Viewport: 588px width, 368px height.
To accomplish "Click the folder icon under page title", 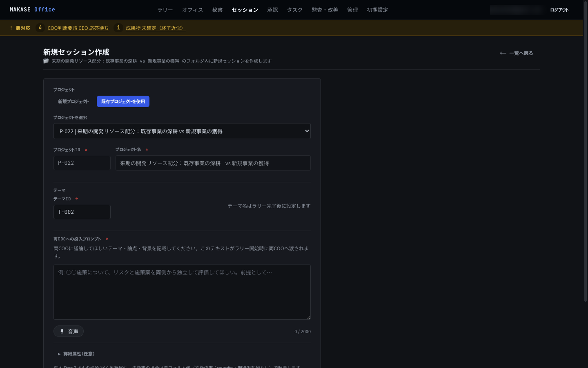I will (46, 61).
